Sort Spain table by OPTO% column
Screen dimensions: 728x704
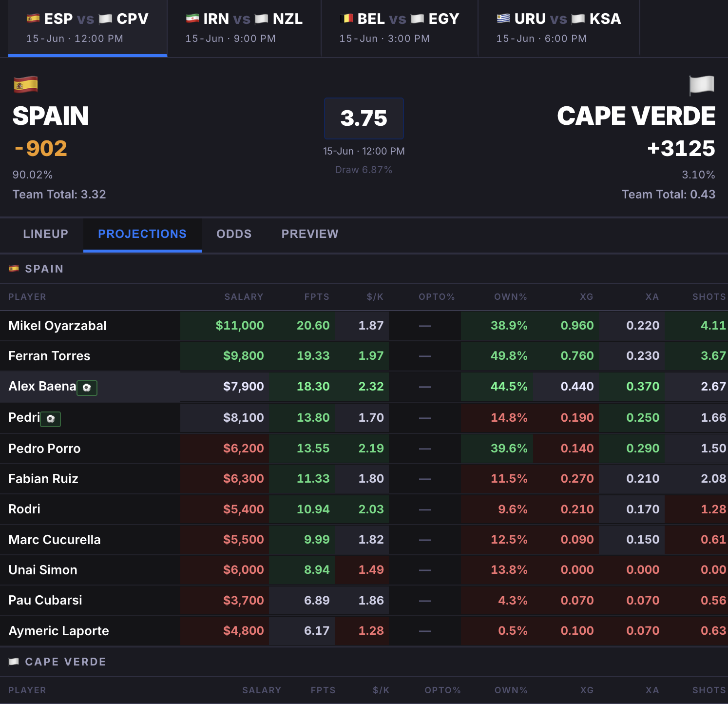click(437, 297)
